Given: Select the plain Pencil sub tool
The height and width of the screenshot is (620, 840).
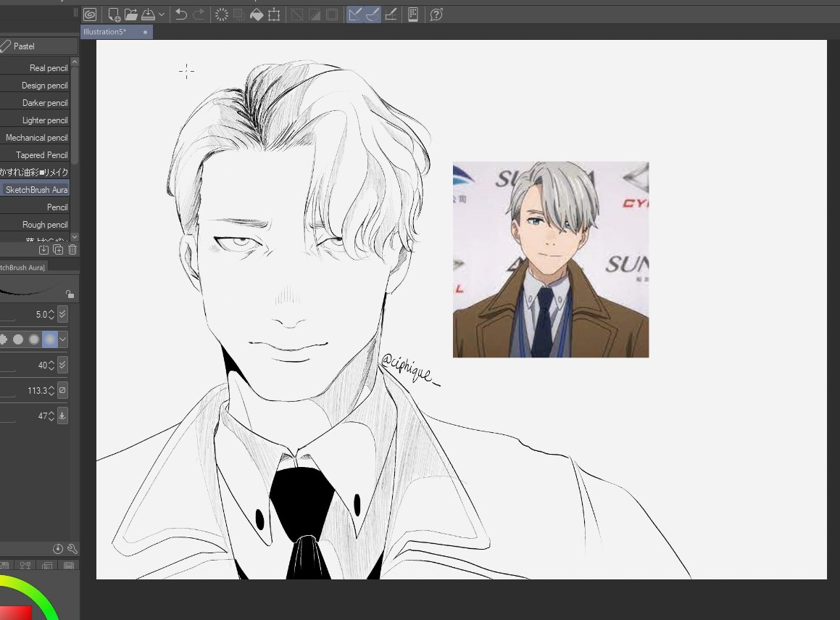Looking at the screenshot, I should 35,207.
